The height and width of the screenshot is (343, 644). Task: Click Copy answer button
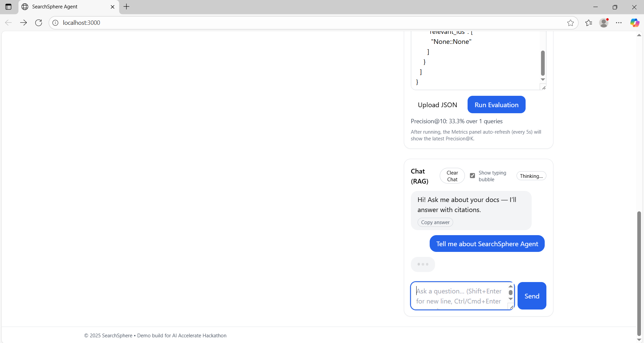435,222
